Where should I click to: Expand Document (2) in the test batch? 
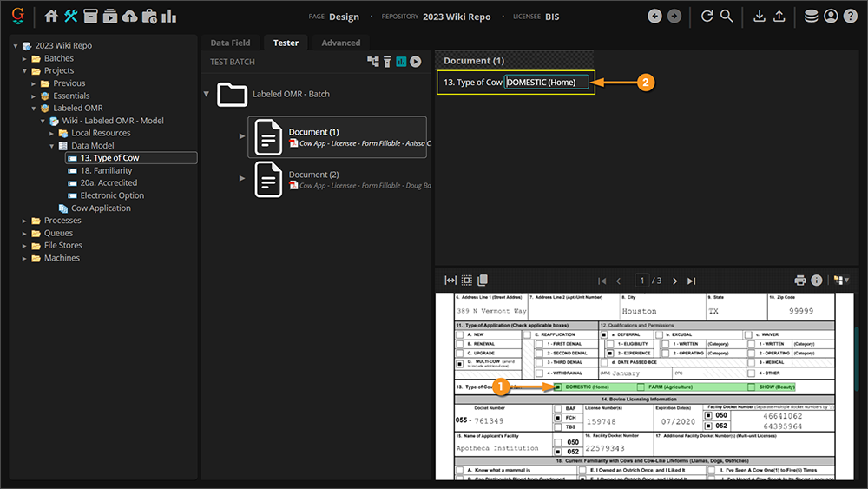pyautogui.click(x=242, y=178)
